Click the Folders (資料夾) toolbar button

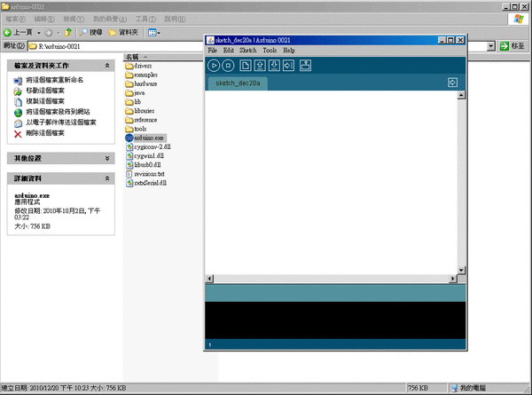123,33
